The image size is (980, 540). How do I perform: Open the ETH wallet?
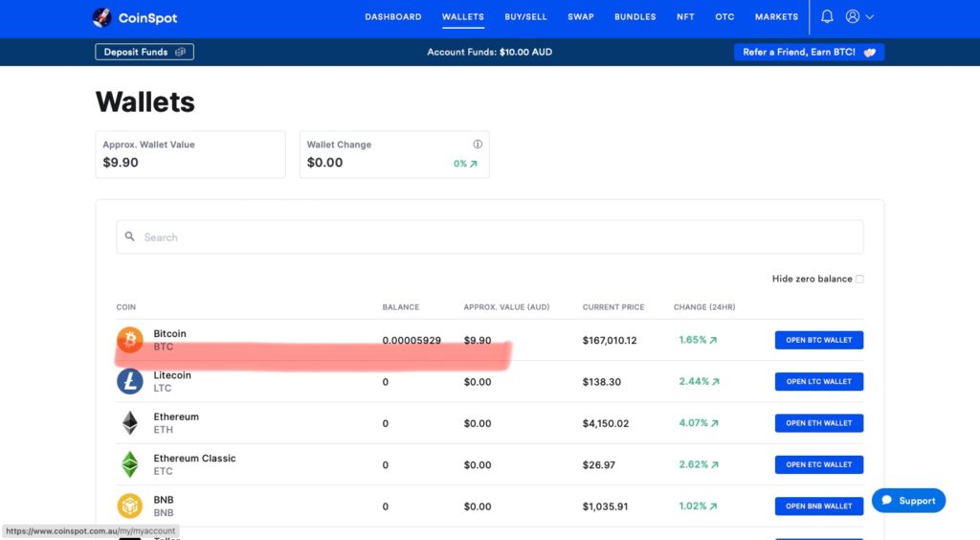(x=819, y=423)
